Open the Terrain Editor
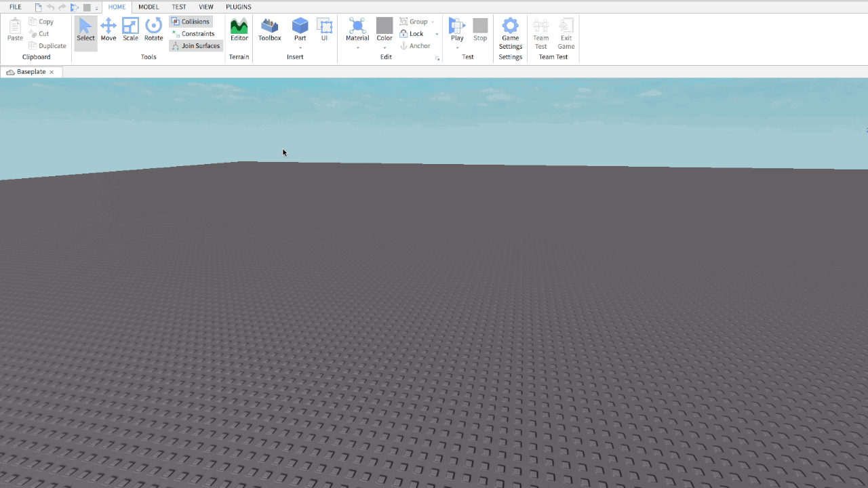The height and width of the screenshot is (488, 868). 239,30
